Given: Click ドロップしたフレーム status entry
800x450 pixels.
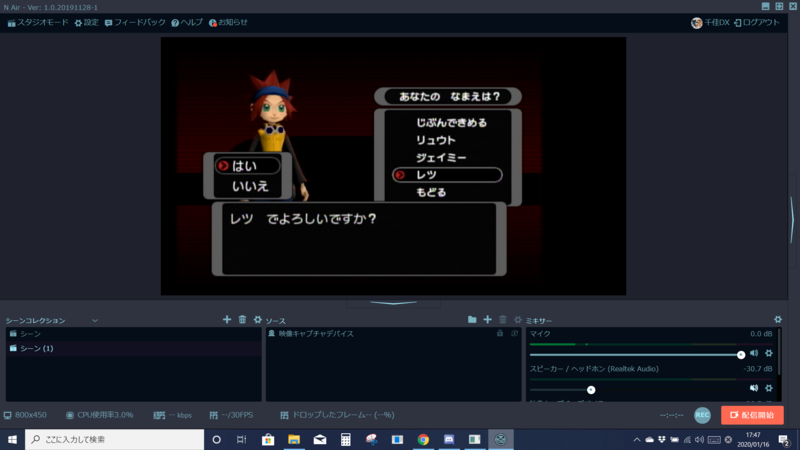Looking at the screenshot, I should coord(337,415).
